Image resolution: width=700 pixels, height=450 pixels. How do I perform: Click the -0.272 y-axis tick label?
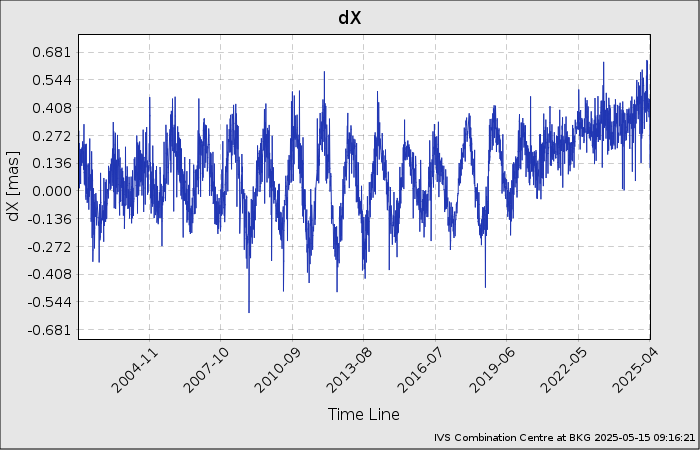(49, 246)
